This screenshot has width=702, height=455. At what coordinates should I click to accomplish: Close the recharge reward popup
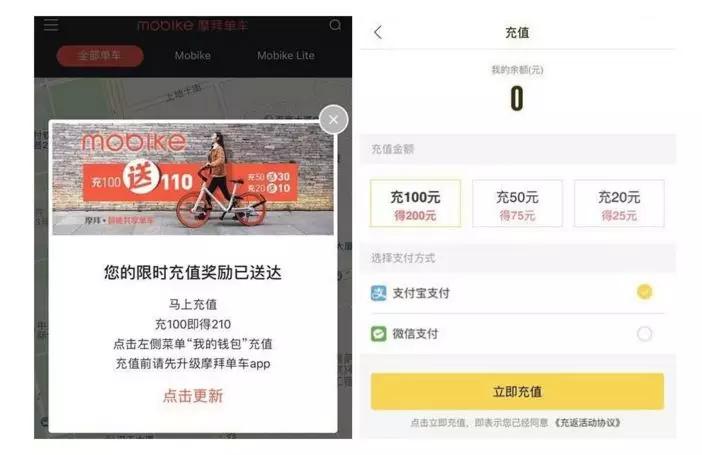[x=334, y=120]
